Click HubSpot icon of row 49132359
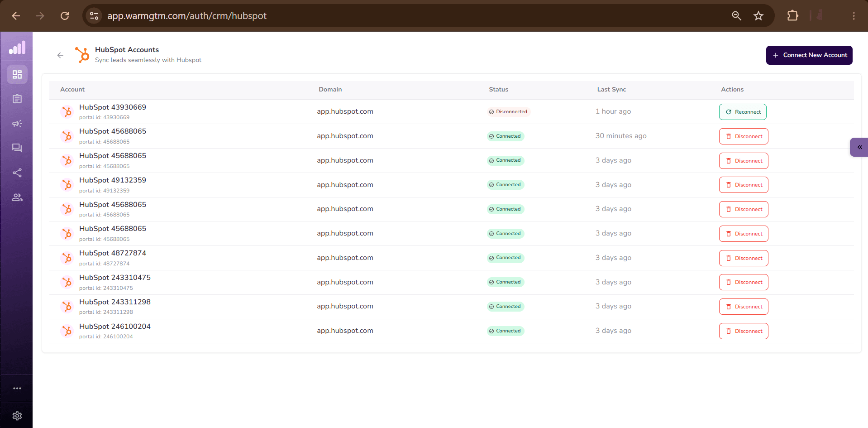The image size is (868, 428). click(67, 185)
